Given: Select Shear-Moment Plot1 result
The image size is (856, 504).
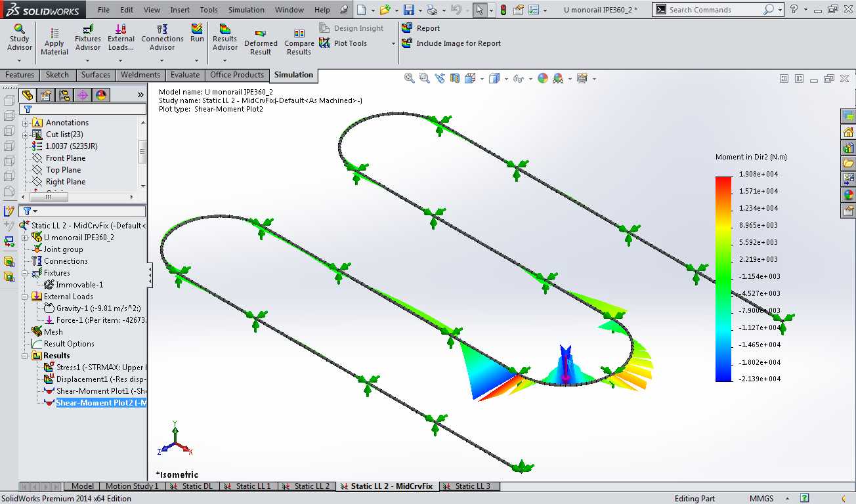Looking at the screenshot, I should (x=95, y=391).
